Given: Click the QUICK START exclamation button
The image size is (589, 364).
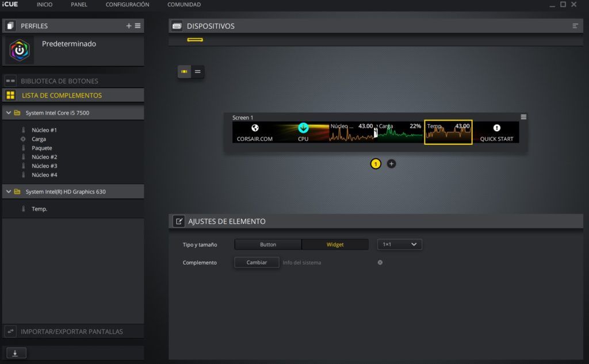Looking at the screenshot, I should pos(496,132).
